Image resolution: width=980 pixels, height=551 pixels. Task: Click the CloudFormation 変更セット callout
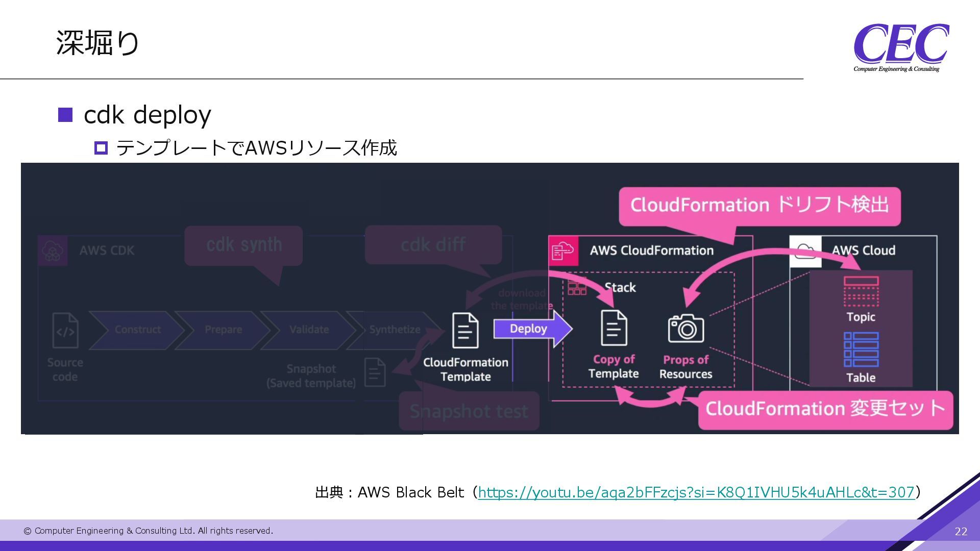(825, 409)
